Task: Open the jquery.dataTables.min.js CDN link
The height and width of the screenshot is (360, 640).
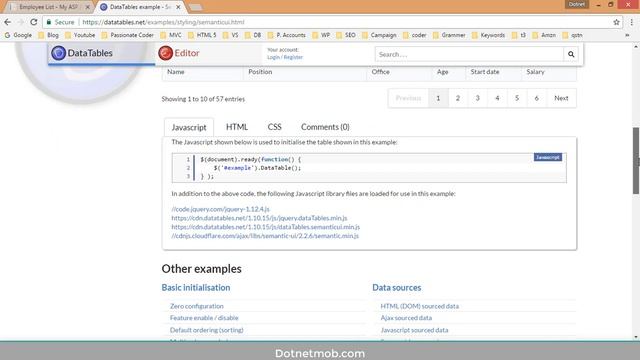Action: [259, 218]
